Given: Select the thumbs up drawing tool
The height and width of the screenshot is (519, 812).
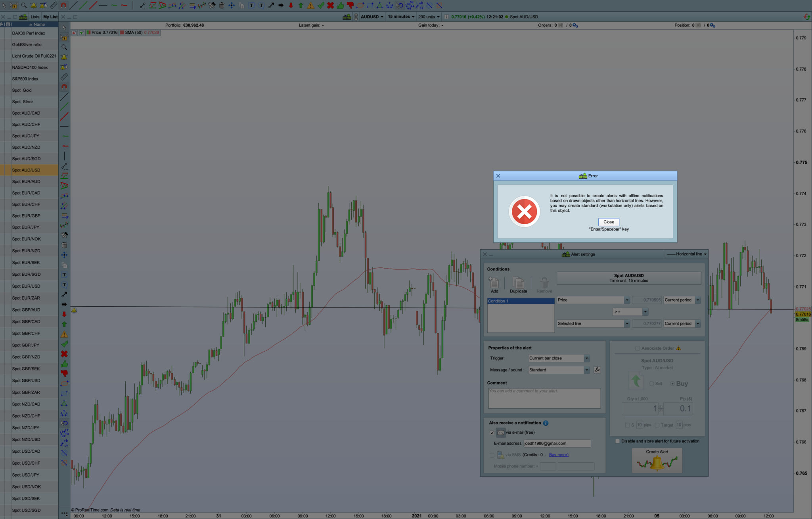Looking at the screenshot, I should [x=64, y=364].
